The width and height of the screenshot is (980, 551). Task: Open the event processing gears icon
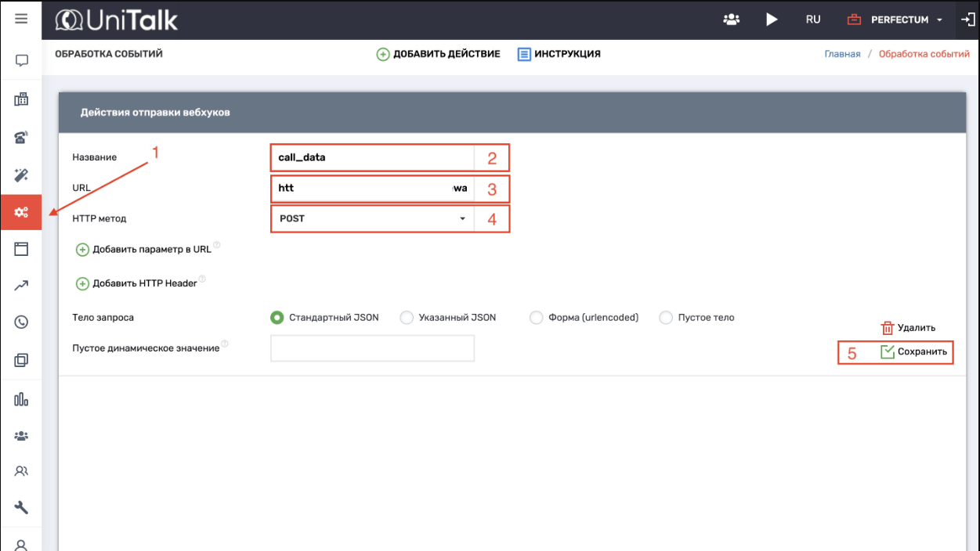point(21,212)
